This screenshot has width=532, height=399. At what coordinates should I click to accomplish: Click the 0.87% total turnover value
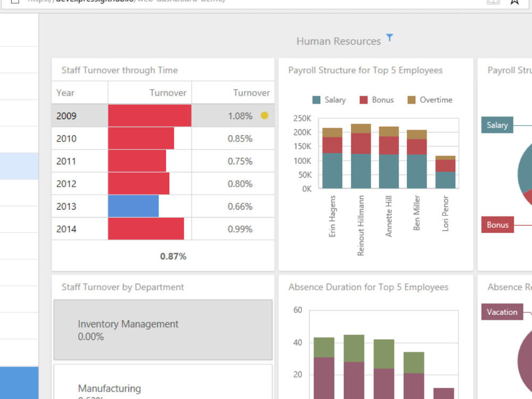(x=173, y=256)
